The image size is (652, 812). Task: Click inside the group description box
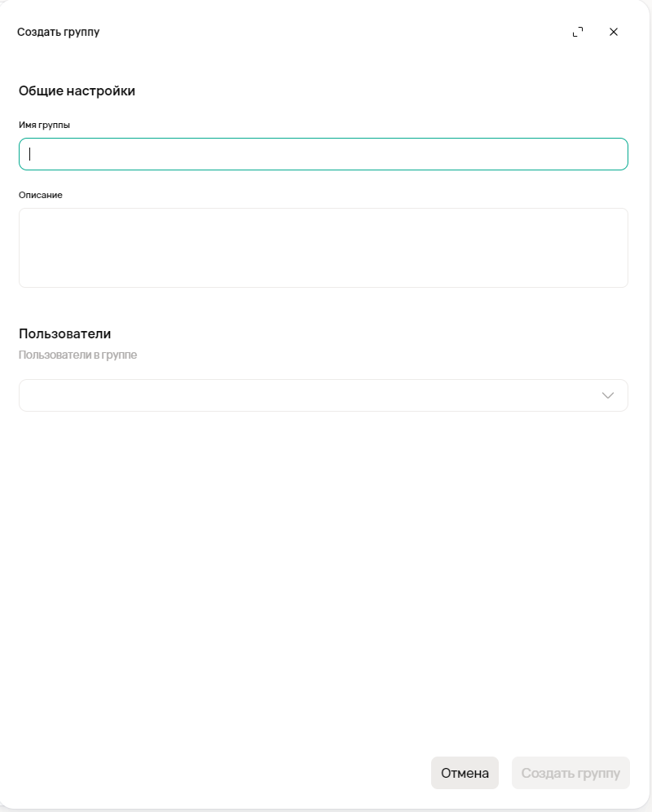(x=323, y=248)
